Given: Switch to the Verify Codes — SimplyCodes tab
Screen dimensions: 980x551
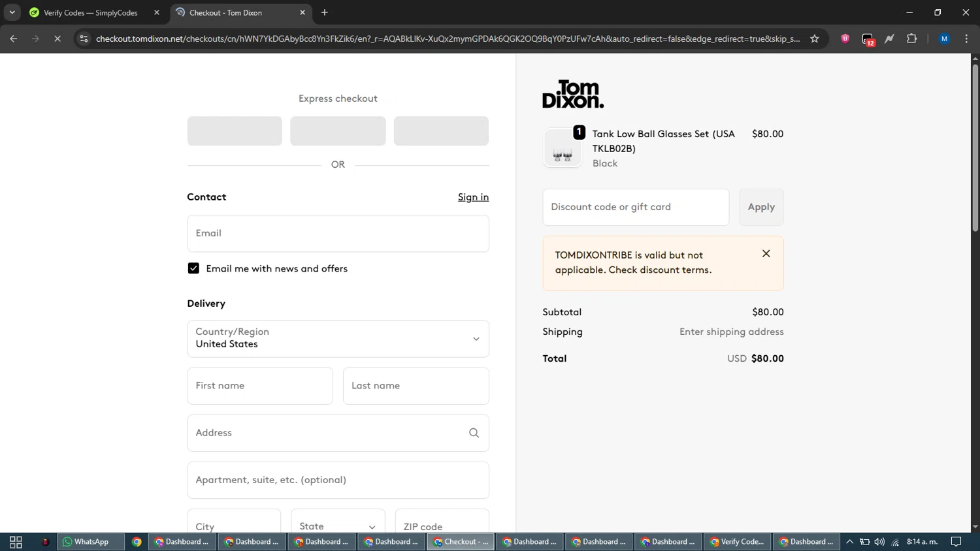Looking at the screenshot, I should [x=90, y=12].
